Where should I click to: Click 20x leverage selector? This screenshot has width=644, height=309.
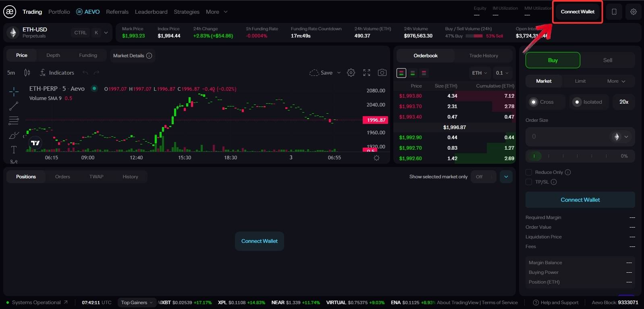[624, 102]
